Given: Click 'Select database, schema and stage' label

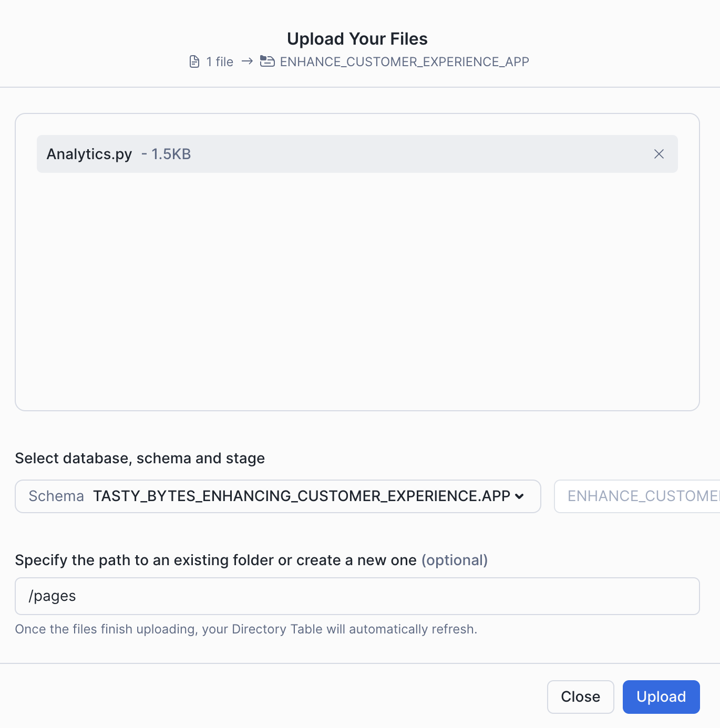Looking at the screenshot, I should (x=140, y=459).
